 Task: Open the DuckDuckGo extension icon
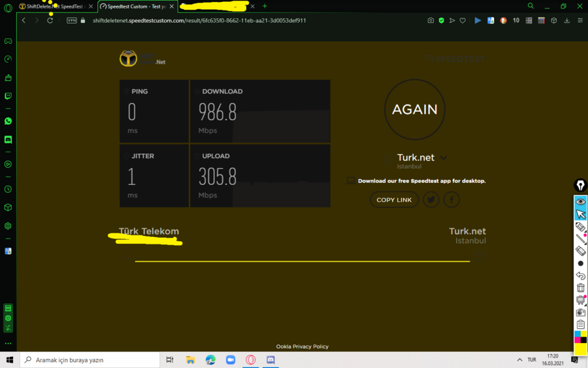[503, 21]
